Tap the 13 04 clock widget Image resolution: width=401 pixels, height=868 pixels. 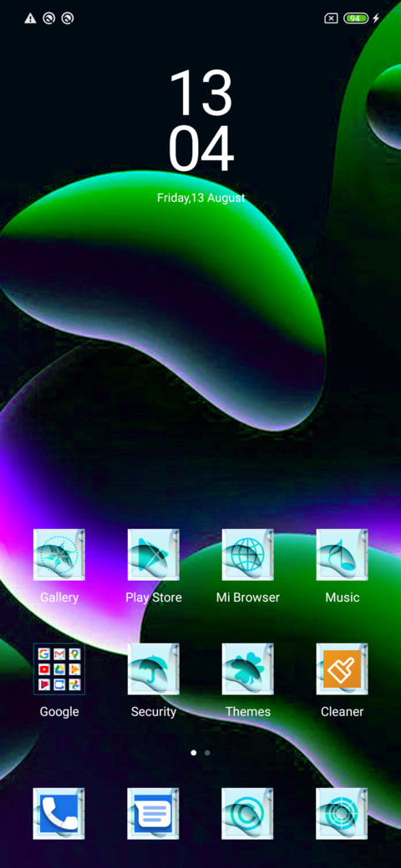(201, 121)
